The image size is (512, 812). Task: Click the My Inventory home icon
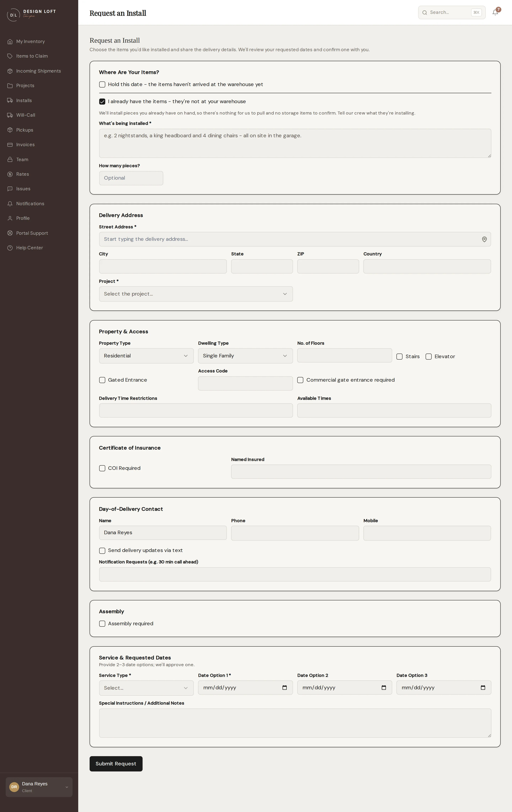click(10, 41)
